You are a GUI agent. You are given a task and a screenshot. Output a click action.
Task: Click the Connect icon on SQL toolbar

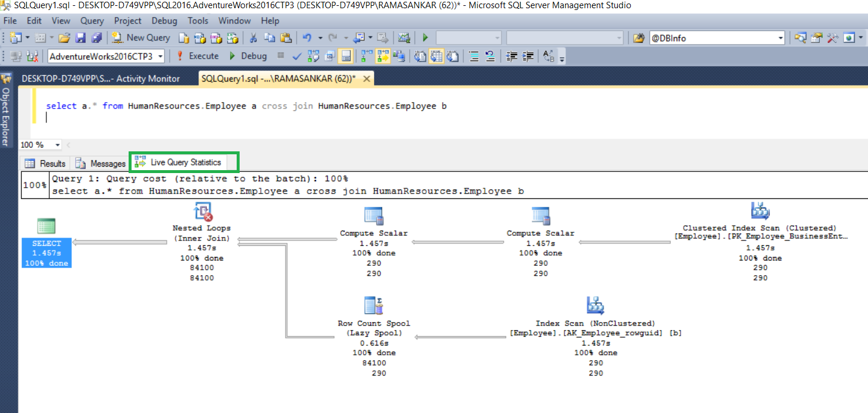[16, 56]
